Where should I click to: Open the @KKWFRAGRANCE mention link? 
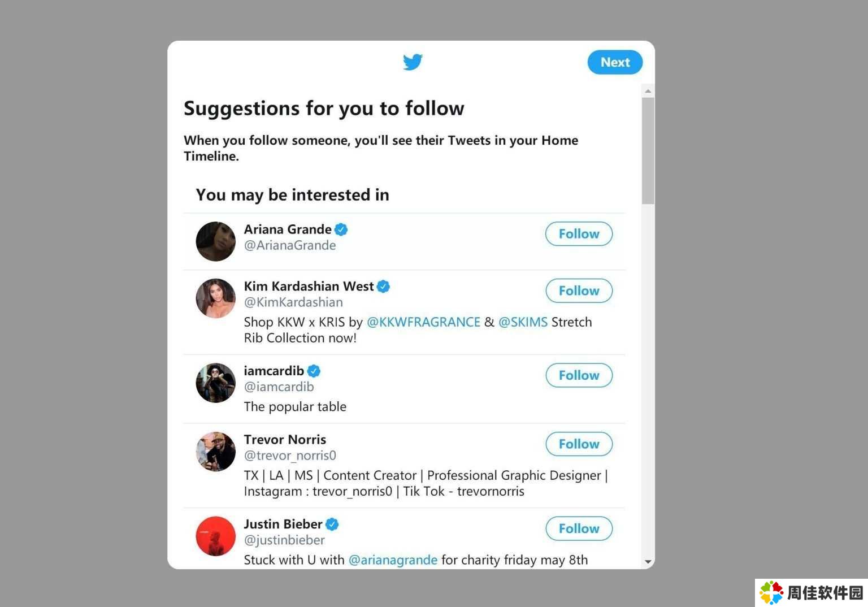423,322
